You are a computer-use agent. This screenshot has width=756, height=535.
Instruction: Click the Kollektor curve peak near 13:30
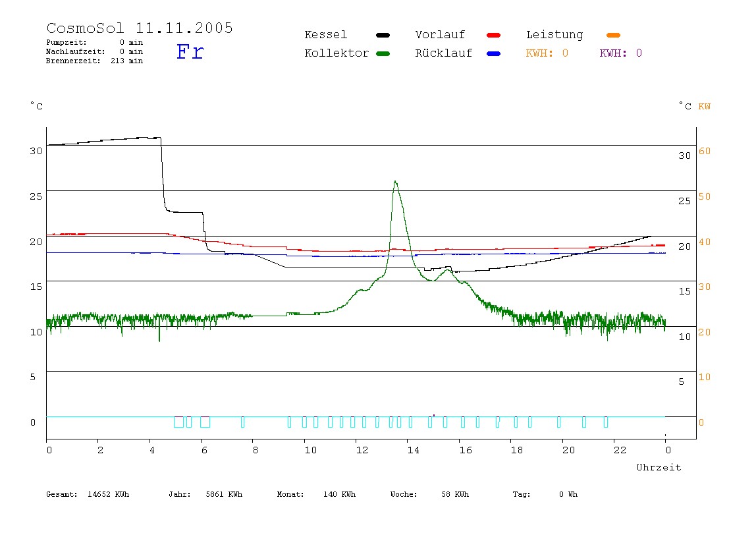pos(395,183)
